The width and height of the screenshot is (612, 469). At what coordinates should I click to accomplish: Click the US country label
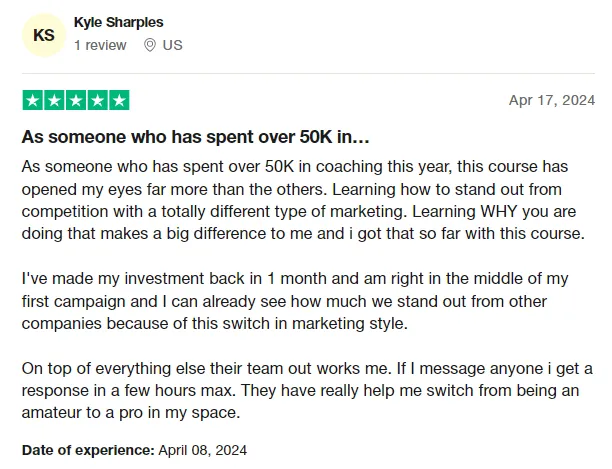173,45
